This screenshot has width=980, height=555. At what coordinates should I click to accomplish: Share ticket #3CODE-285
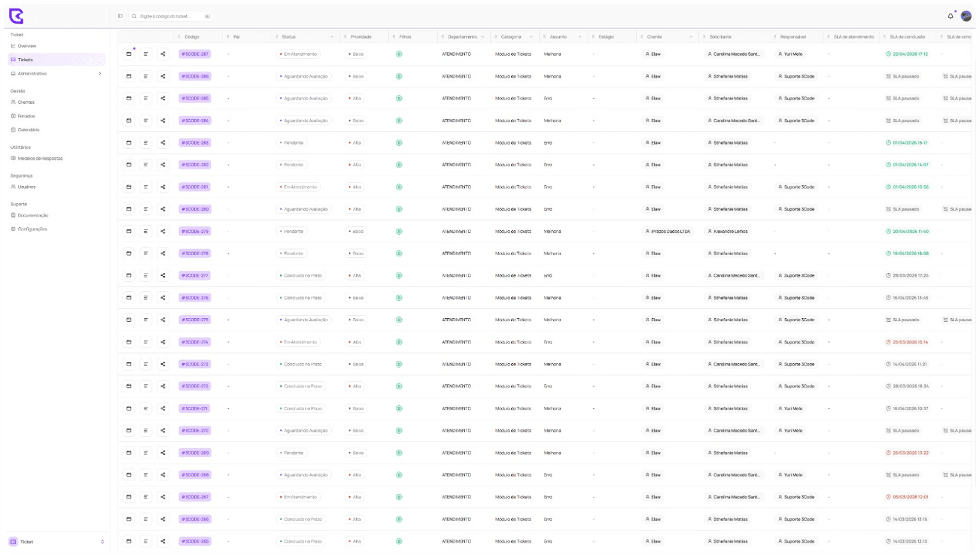point(163,98)
